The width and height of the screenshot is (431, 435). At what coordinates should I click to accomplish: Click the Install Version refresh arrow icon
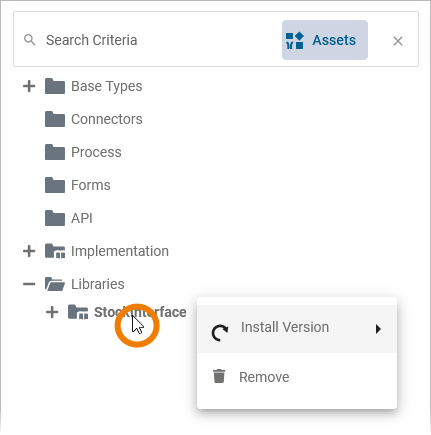coord(220,333)
